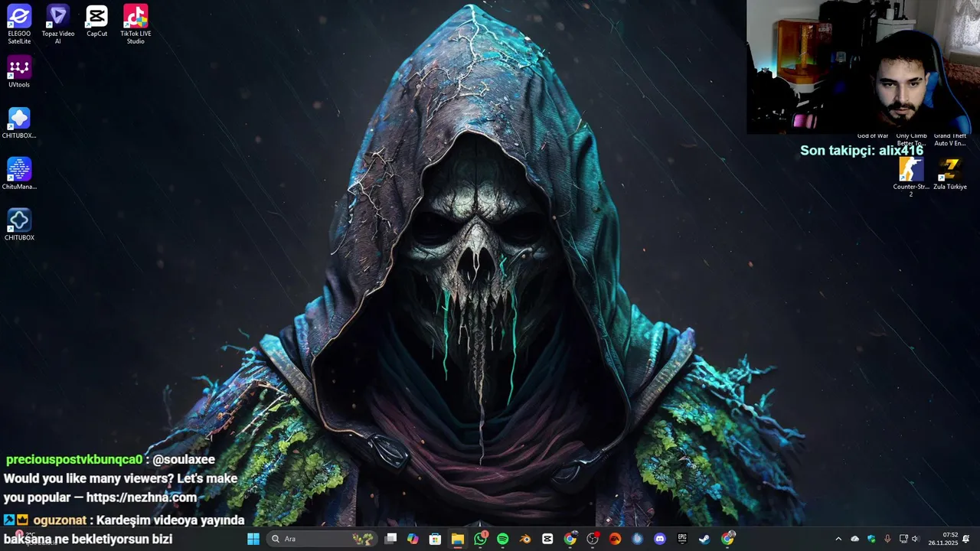This screenshot has height=551, width=980.
Task: Launch Topaz Video AI from the desktop
Action: [58, 24]
